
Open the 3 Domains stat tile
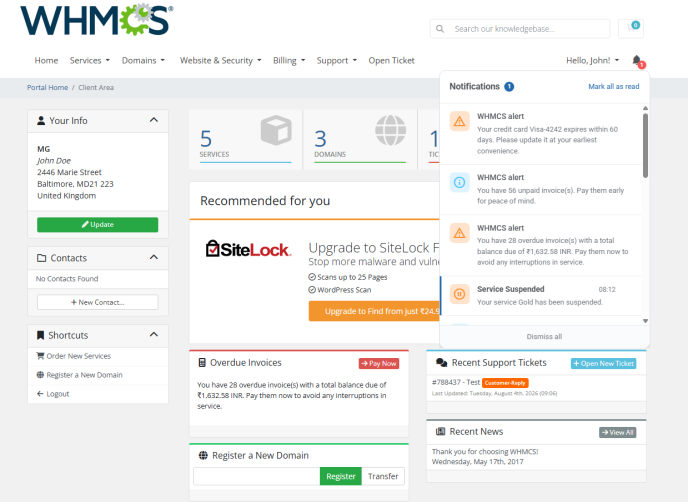click(360, 139)
